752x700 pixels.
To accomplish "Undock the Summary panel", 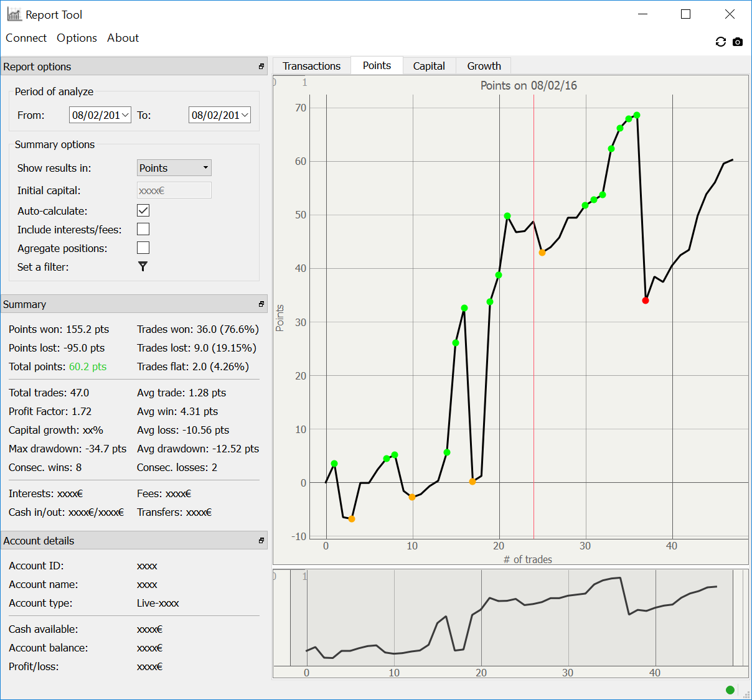I will click(x=261, y=304).
